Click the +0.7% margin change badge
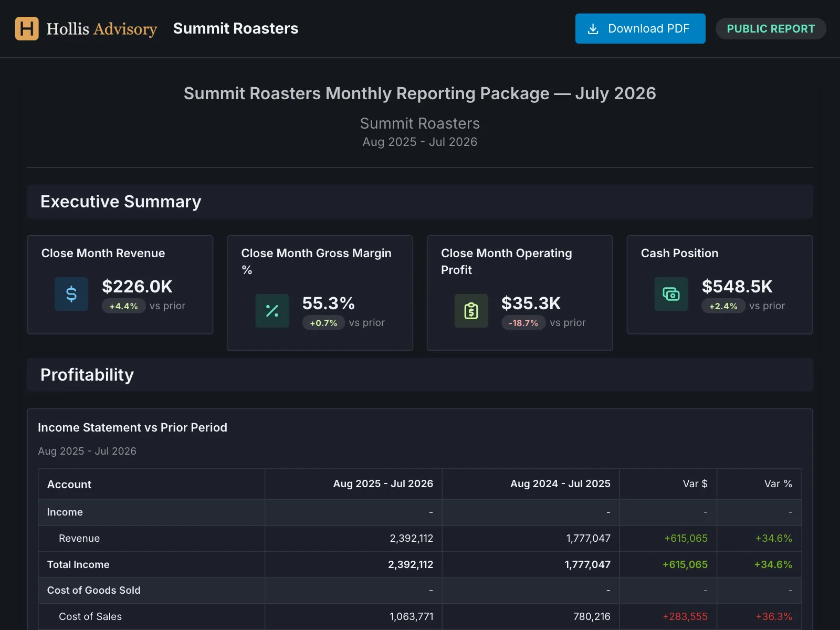The image size is (840, 630). (x=323, y=323)
